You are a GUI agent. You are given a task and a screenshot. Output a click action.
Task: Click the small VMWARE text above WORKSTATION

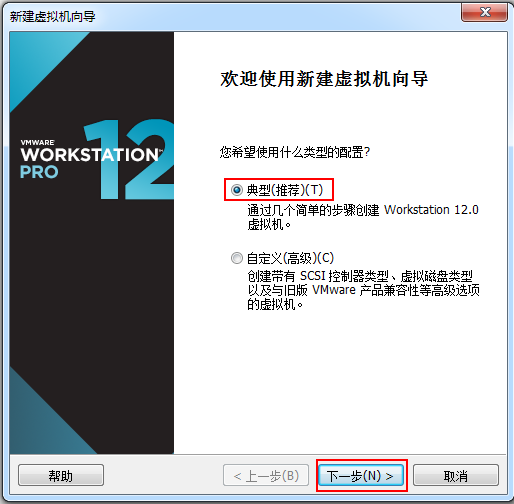click(x=37, y=142)
